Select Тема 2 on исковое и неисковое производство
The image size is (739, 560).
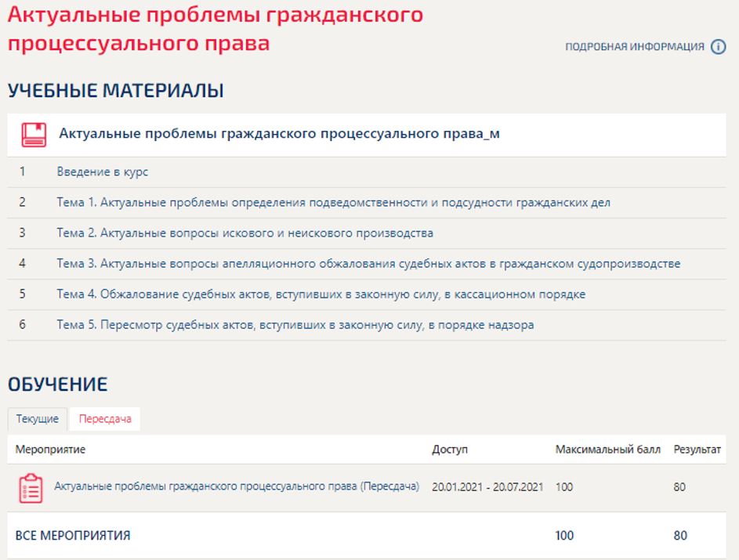pyautogui.click(x=245, y=233)
